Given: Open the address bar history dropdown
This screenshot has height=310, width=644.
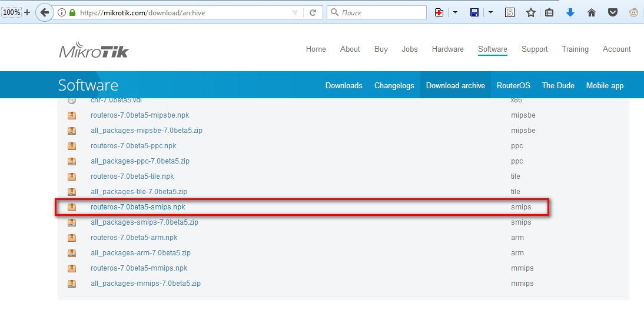Looking at the screenshot, I should [x=295, y=13].
